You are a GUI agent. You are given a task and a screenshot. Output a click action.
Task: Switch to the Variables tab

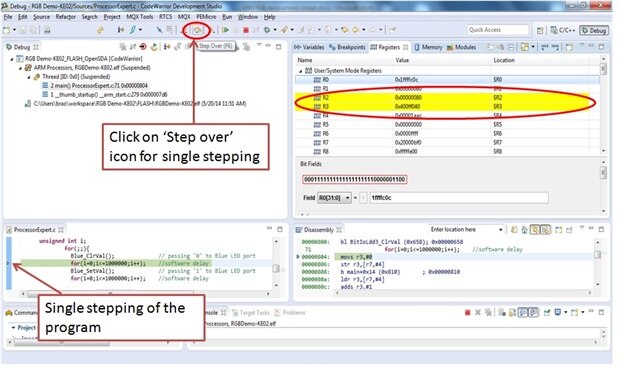[310, 47]
